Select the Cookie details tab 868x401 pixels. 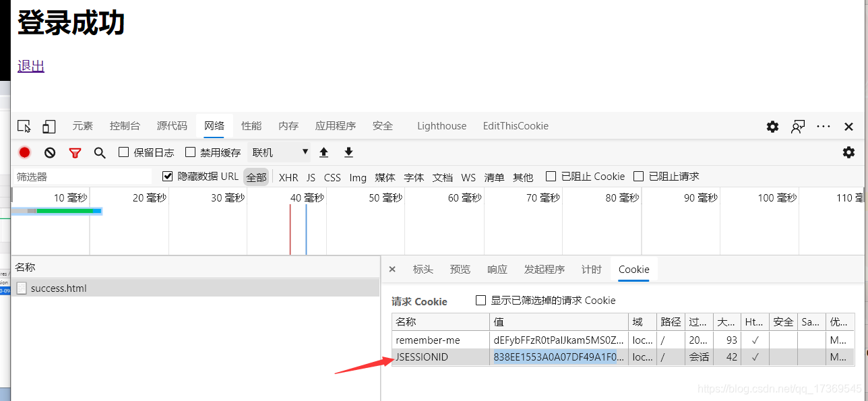coord(634,270)
